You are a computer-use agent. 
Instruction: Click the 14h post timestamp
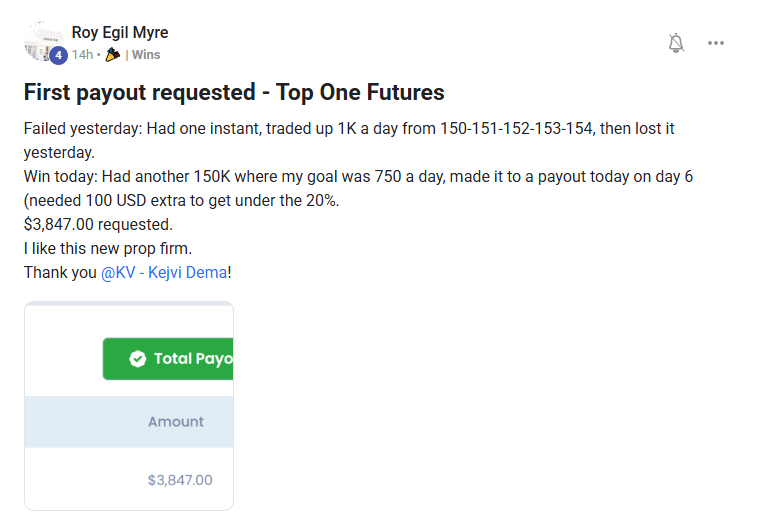[x=82, y=55]
